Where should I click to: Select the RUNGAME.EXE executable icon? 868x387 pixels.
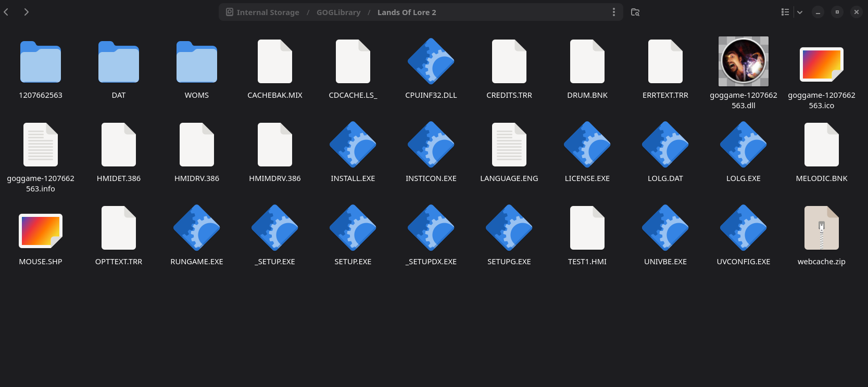[197, 228]
